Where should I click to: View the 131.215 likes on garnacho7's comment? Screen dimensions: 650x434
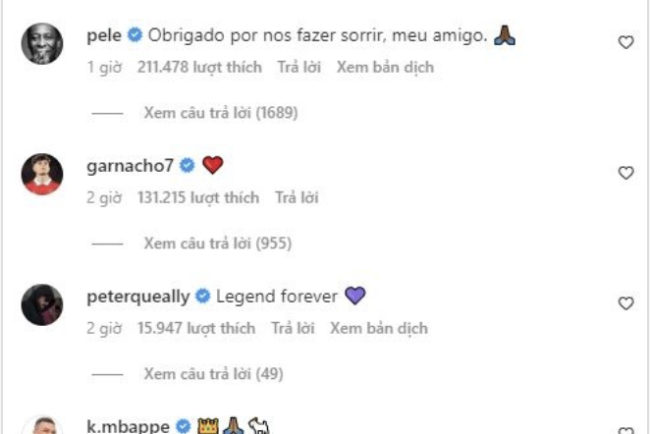[x=199, y=198]
